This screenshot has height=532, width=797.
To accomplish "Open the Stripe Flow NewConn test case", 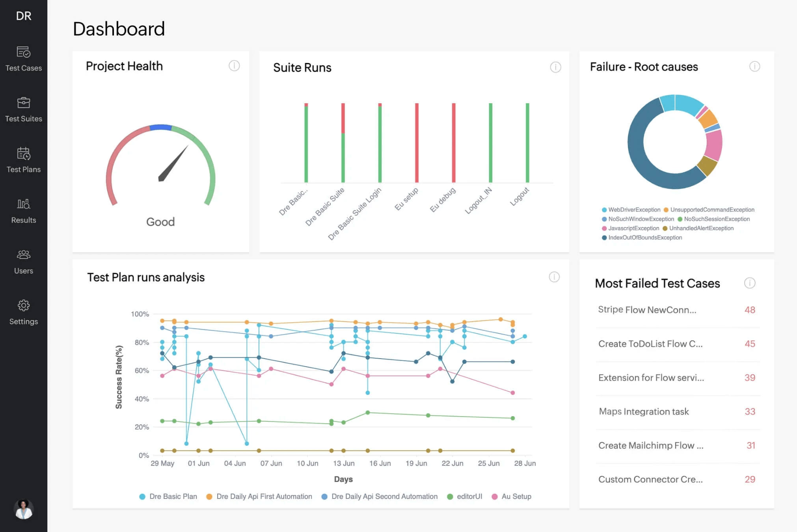I will point(647,310).
